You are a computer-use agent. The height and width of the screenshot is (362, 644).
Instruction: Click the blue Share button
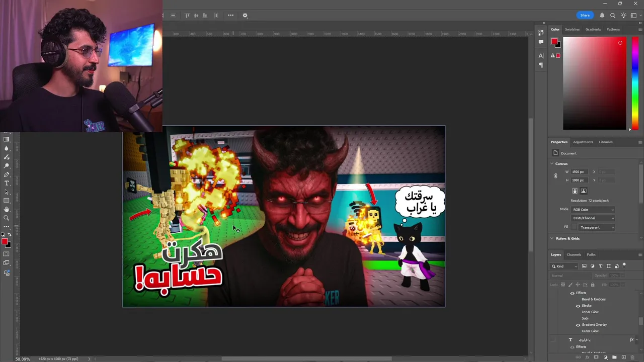[585, 15]
